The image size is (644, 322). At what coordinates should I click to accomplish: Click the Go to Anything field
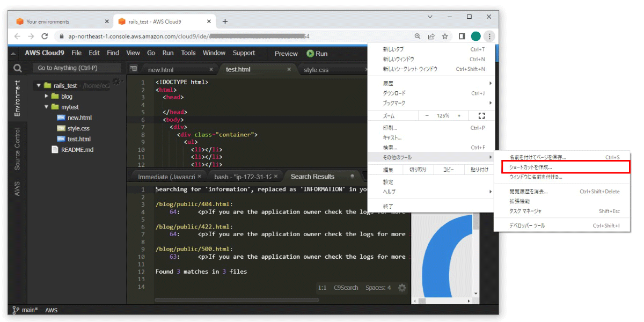[77, 68]
